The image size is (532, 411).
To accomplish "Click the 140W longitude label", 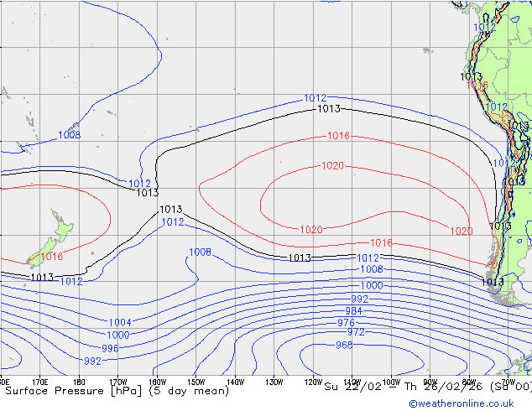I will pos(236,382).
